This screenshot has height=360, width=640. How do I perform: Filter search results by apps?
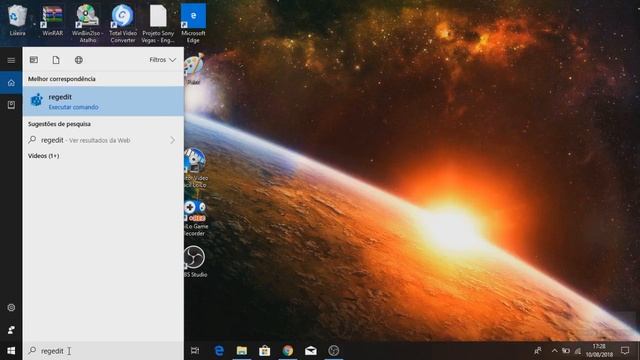point(34,60)
